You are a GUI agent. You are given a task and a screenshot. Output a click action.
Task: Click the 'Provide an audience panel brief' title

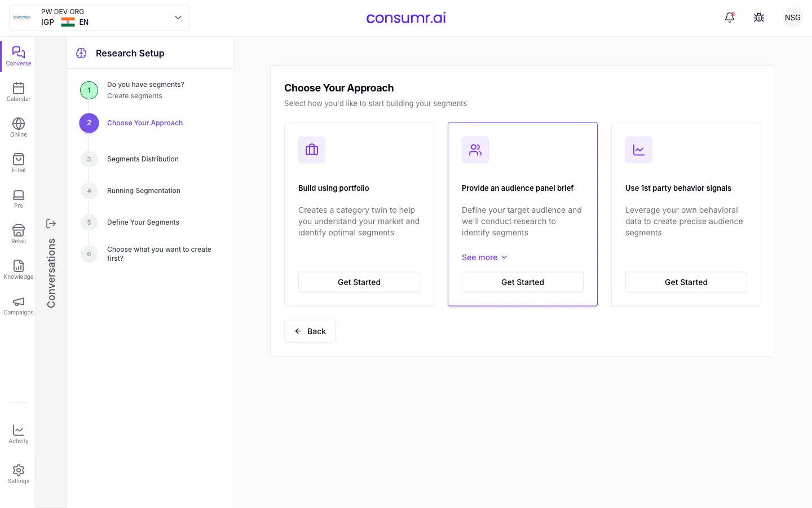518,188
